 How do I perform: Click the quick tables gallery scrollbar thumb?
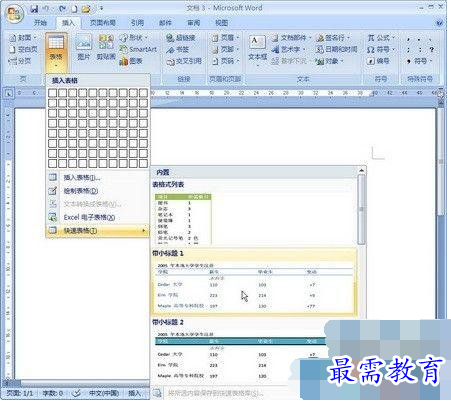point(361,209)
